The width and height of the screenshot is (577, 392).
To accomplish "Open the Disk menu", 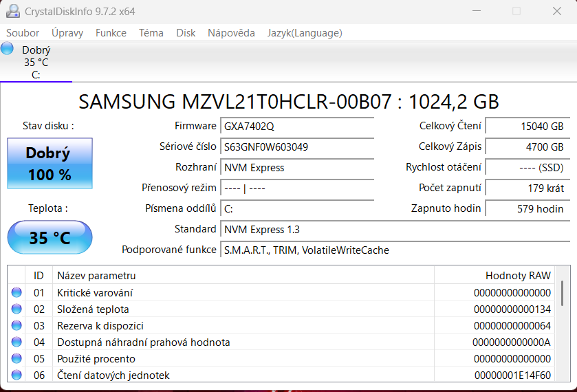I will [x=186, y=33].
